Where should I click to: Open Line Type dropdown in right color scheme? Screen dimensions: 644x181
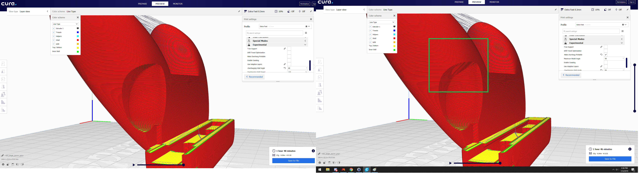click(382, 22)
